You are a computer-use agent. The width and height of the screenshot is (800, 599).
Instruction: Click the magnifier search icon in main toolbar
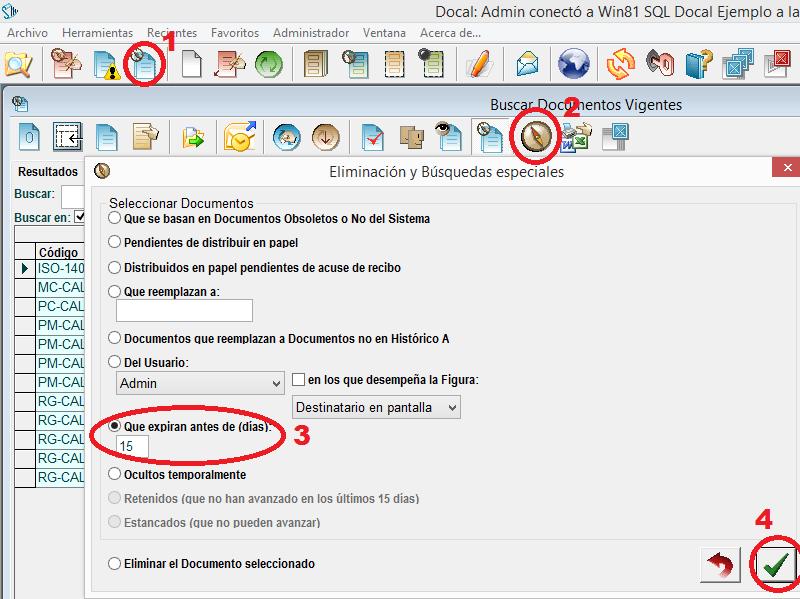coord(18,64)
